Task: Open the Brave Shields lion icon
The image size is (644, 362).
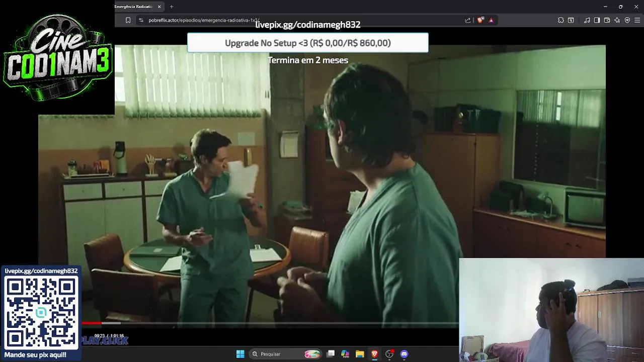Action: click(x=480, y=20)
